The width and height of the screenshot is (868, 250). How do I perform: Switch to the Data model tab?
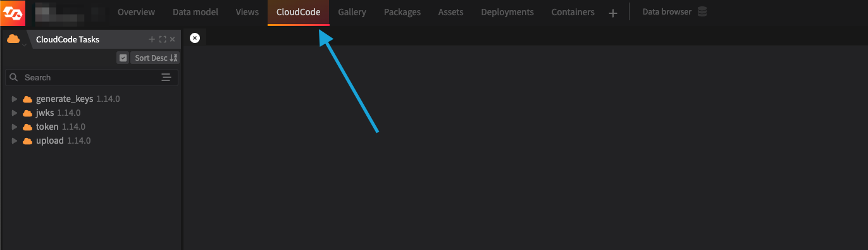click(x=195, y=12)
